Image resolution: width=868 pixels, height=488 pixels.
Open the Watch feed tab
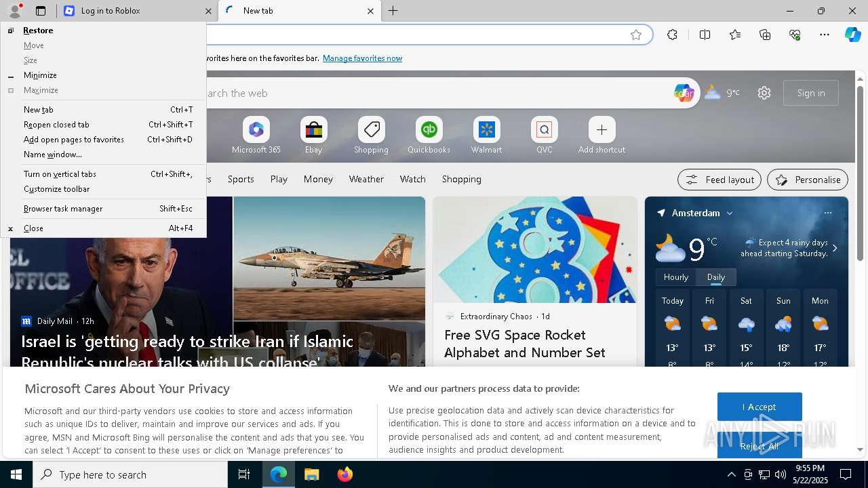point(413,179)
